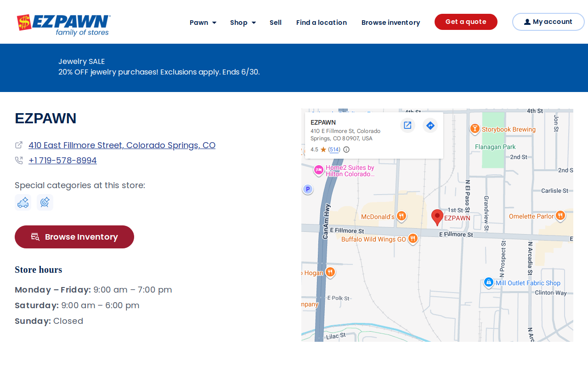
Task: Open the Sell menu item
Action: coord(276,23)
